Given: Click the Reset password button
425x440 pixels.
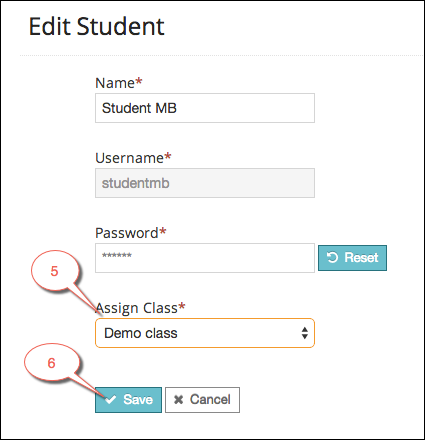Looking at the screenshot, I should coord(352,258).
